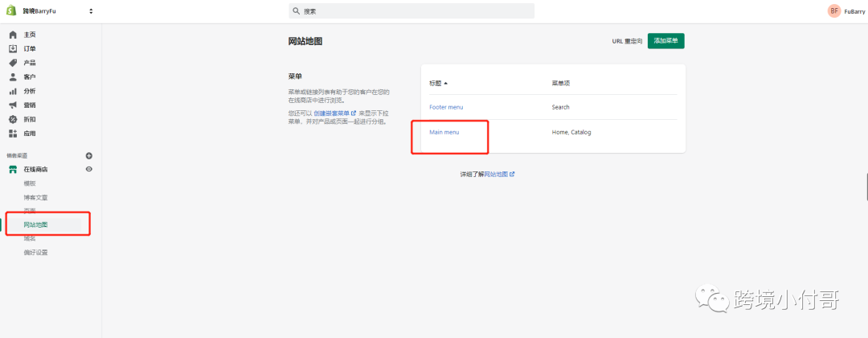Click the green 添加菜单 button
868x338 pixels.
(666, 41)
